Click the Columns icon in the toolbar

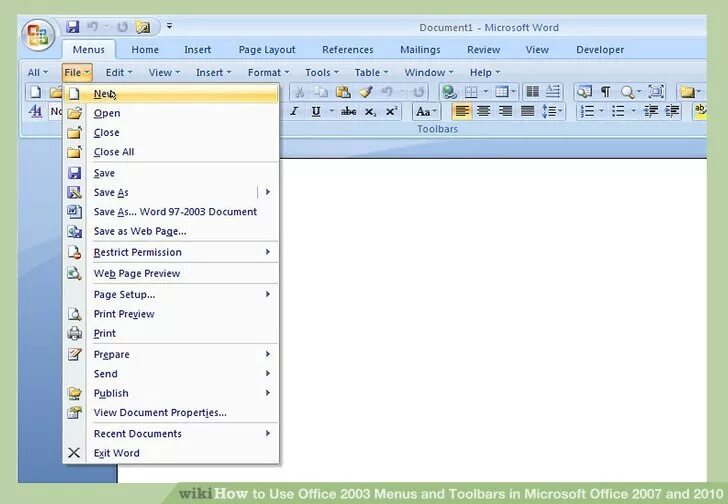533,91
